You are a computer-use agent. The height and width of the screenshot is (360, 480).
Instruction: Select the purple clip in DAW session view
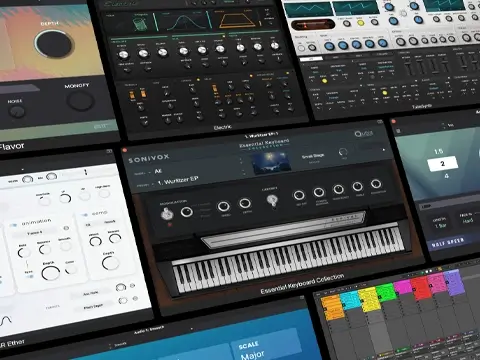(x=455, y=283)
